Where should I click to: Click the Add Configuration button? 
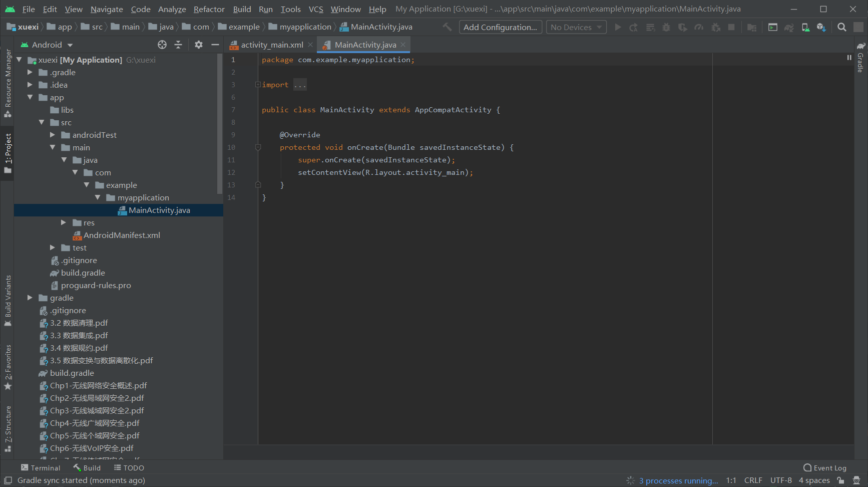point(500,27)
